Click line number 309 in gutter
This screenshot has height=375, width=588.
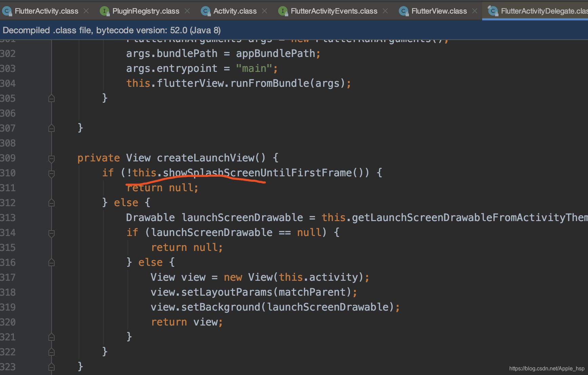(8, 158)
